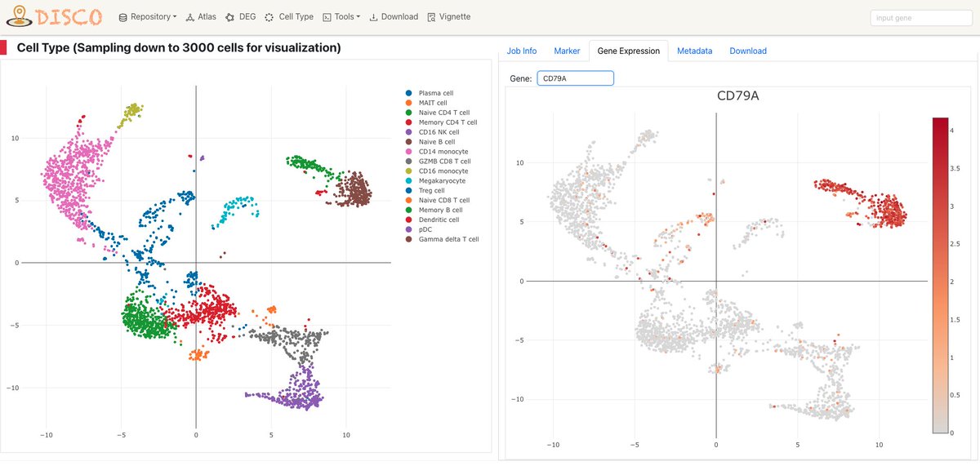The height and width of the screenshot is (466, 980).
Task: Click the Treg cell legend label
Action: coord(432,191)
